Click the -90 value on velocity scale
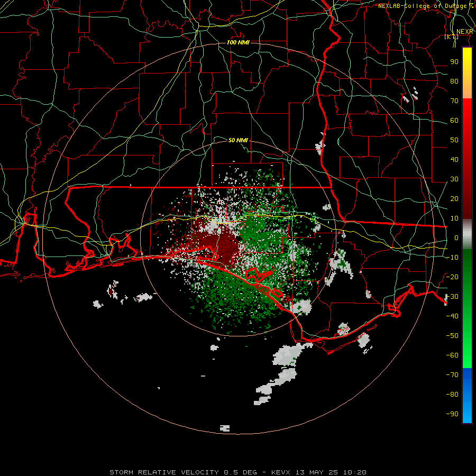This screenshot has width=476, height=476. [452, 414]
